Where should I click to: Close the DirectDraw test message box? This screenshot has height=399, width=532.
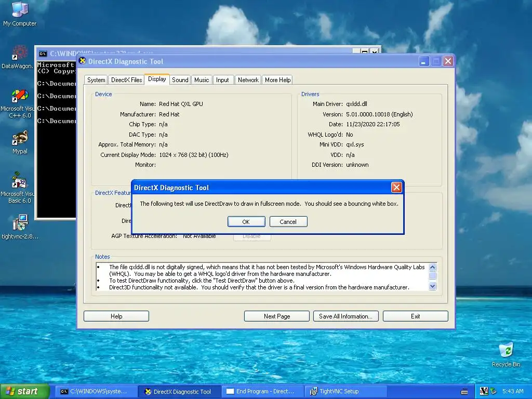point(396,187)
